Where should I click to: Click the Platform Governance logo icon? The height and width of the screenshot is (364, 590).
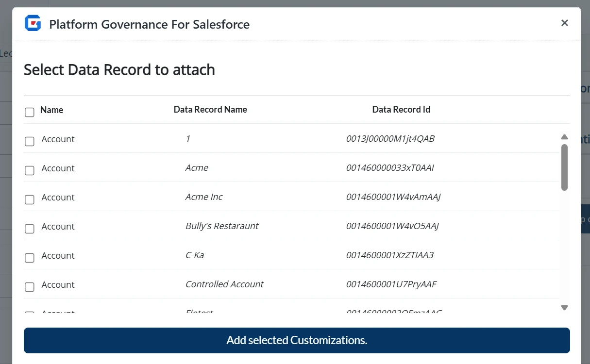(33, 23)
